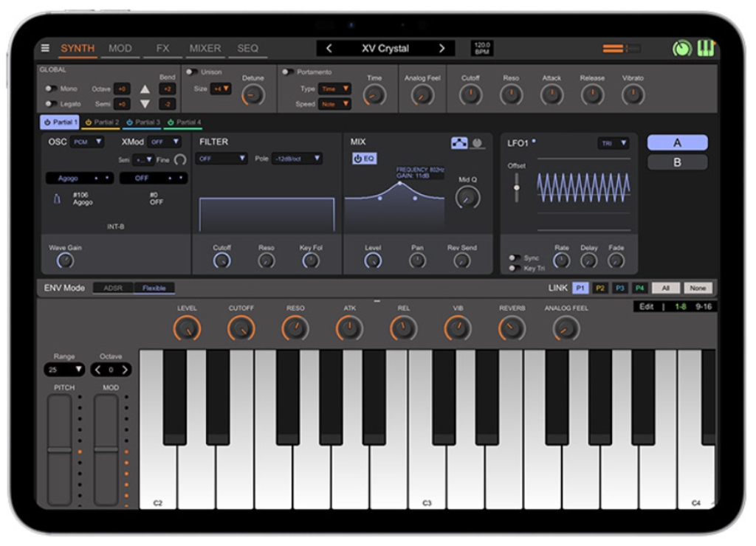This screenshot has height=546, width=756.
Task: Click the green keyboard icon at top right
Action: point(706,49)
